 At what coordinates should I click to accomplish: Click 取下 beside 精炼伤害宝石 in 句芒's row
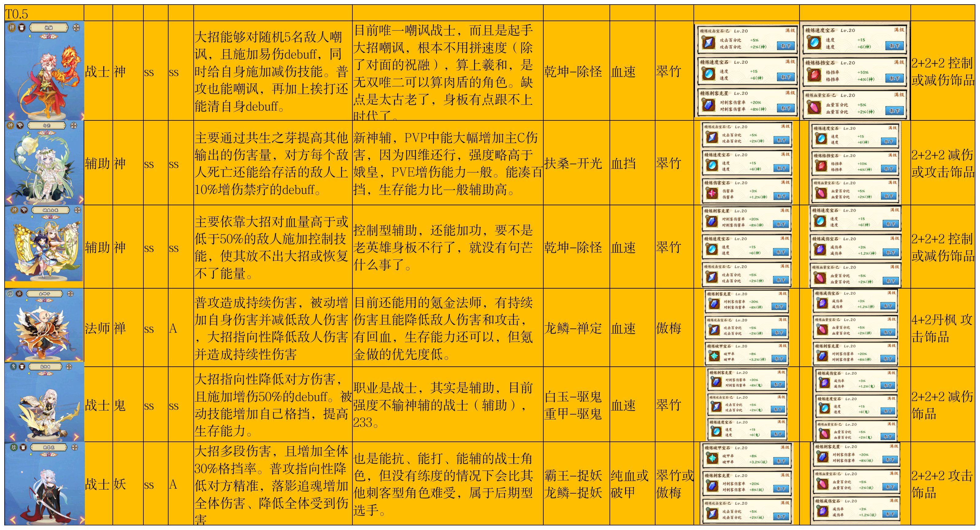pyautogui.click(x=781, y=196)
